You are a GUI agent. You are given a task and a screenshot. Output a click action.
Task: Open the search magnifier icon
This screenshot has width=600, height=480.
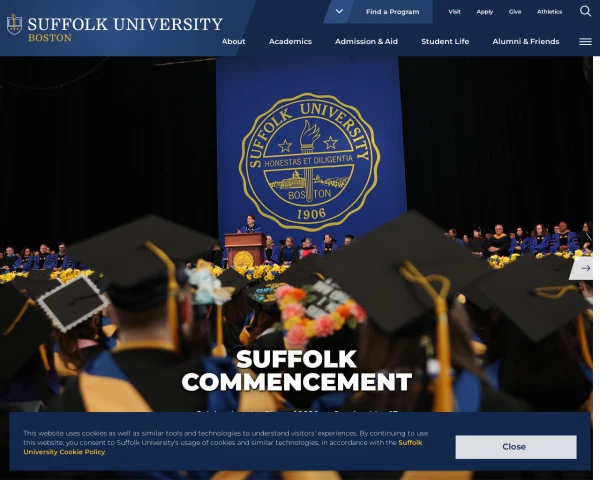[x=585, y=11]
